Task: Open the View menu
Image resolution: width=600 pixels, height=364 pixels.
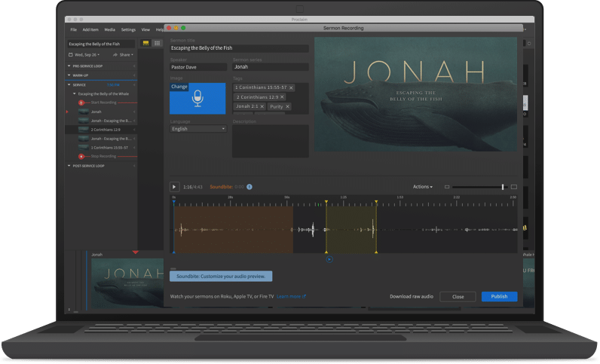Action: coord(145,29)
